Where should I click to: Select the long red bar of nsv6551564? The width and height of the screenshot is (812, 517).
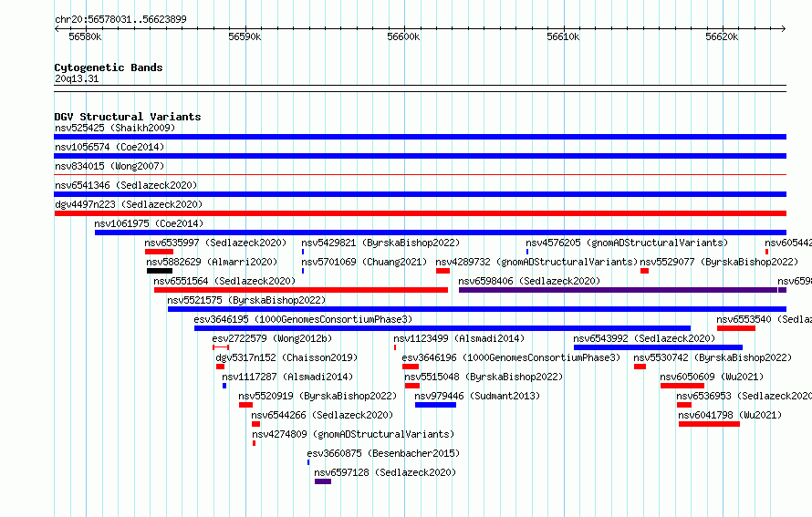tap(301, 290)
